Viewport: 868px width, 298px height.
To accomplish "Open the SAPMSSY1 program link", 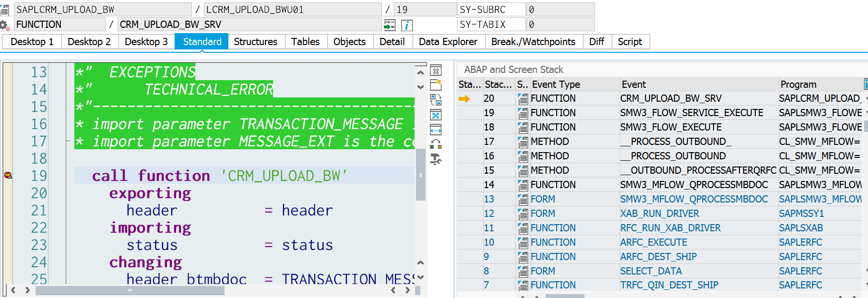I will coord(801,214).
